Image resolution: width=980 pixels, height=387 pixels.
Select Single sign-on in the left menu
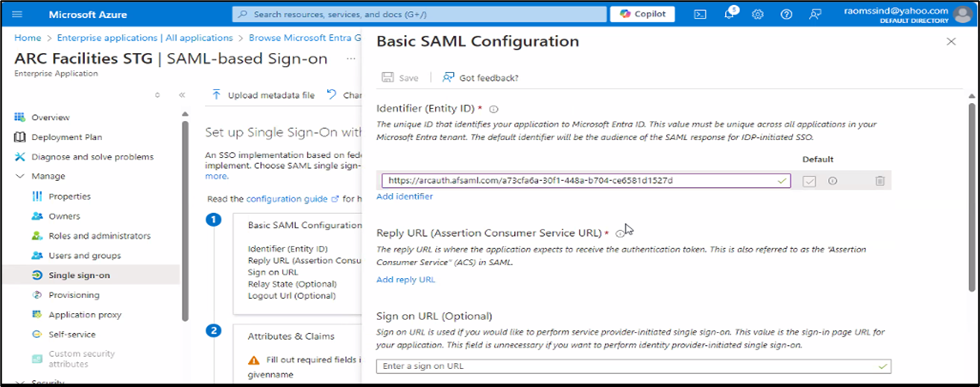[x=91, y=275]
